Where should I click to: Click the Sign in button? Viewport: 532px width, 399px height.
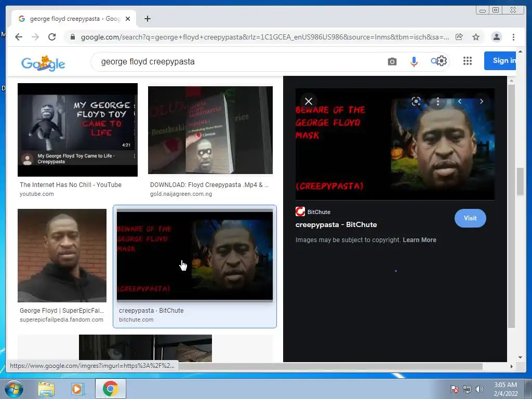[x=500, y=61]
